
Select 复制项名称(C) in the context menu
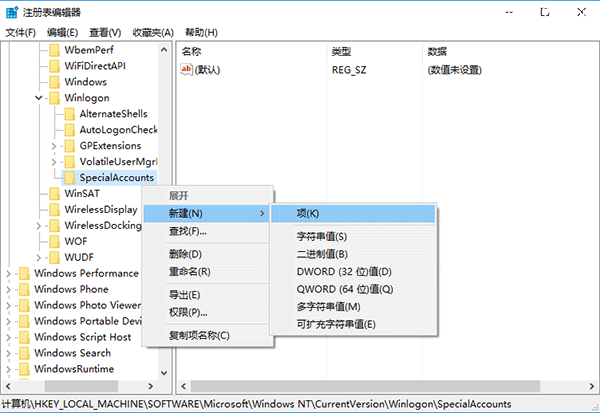[207, 336]
